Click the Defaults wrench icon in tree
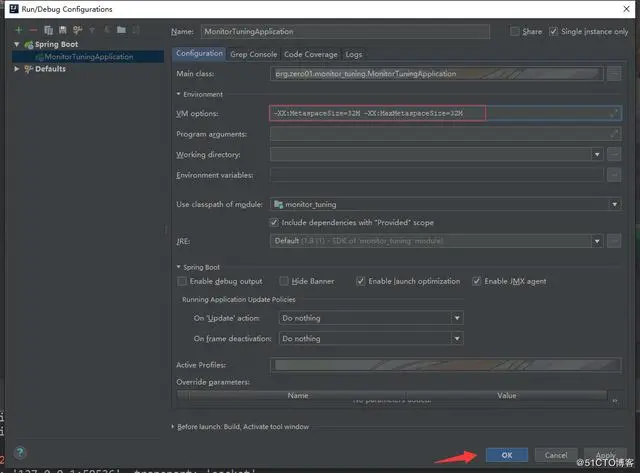This screenshot has height=473, width=640. (29, 69)
